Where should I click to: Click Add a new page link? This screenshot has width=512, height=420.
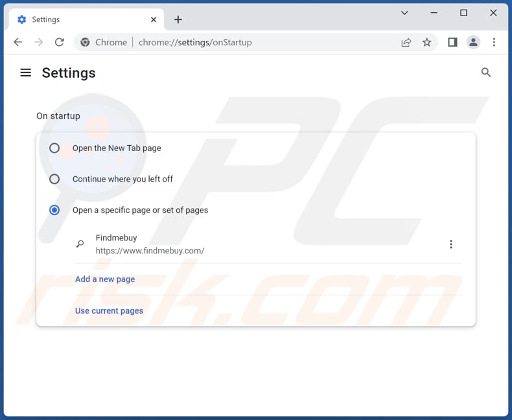105,279
